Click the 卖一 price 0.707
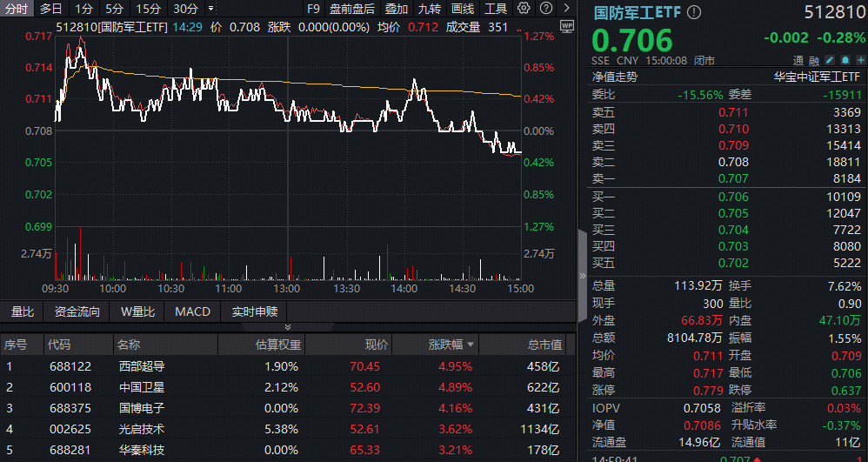 (x=733, y=178)
